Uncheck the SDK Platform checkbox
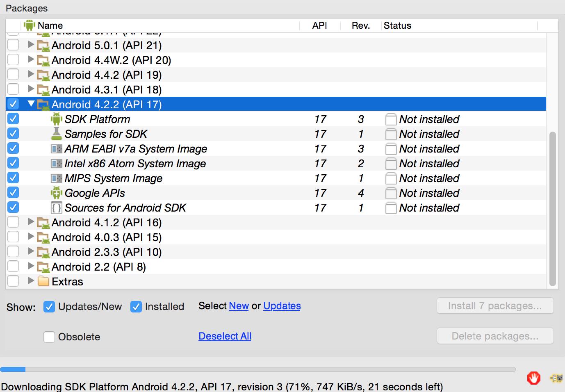Image resolution: width=565 pixels, height=392 pixels. click(x=13, y=119)
